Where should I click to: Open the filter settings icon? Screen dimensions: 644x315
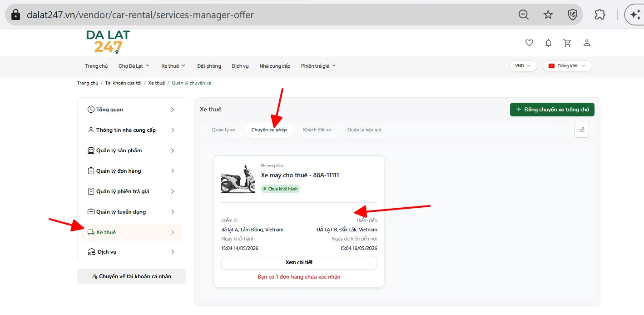[582, 130]
